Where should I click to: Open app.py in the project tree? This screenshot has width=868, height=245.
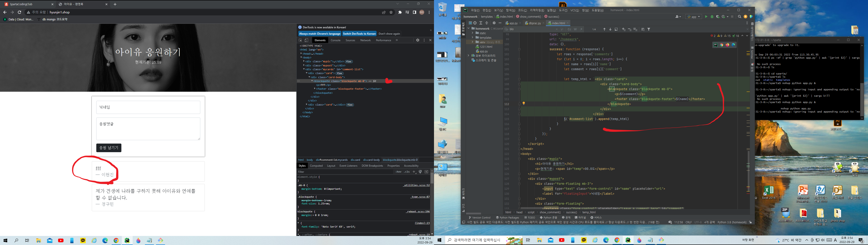click(484, 51)
